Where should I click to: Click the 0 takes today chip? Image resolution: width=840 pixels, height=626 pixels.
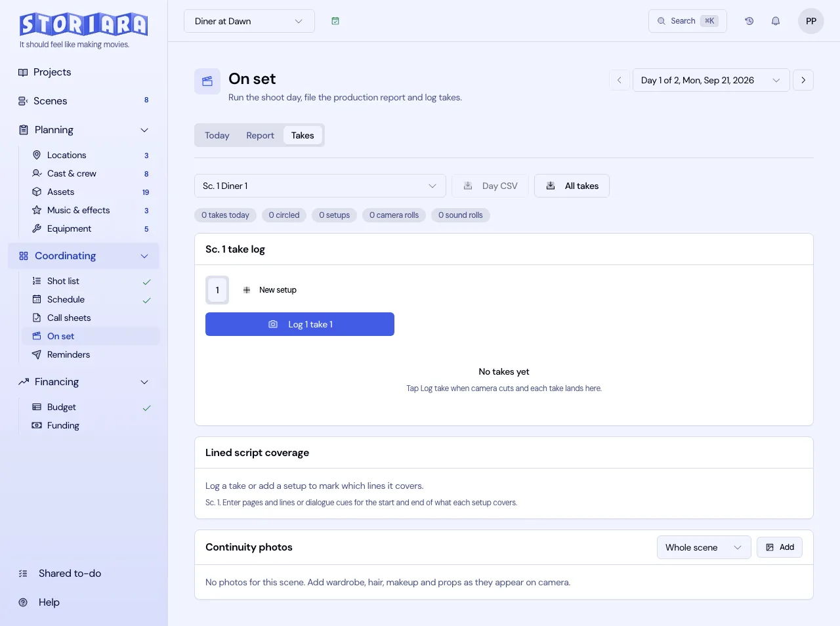coord(225,215)
